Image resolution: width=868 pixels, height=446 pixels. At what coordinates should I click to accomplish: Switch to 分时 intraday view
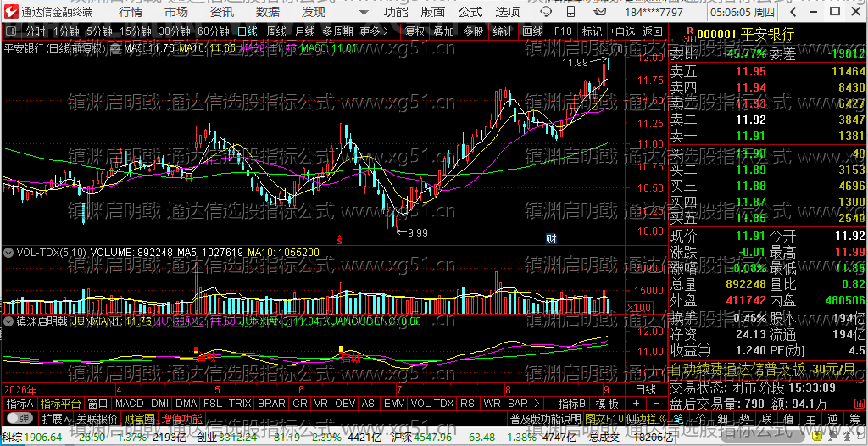click(36, 31)
